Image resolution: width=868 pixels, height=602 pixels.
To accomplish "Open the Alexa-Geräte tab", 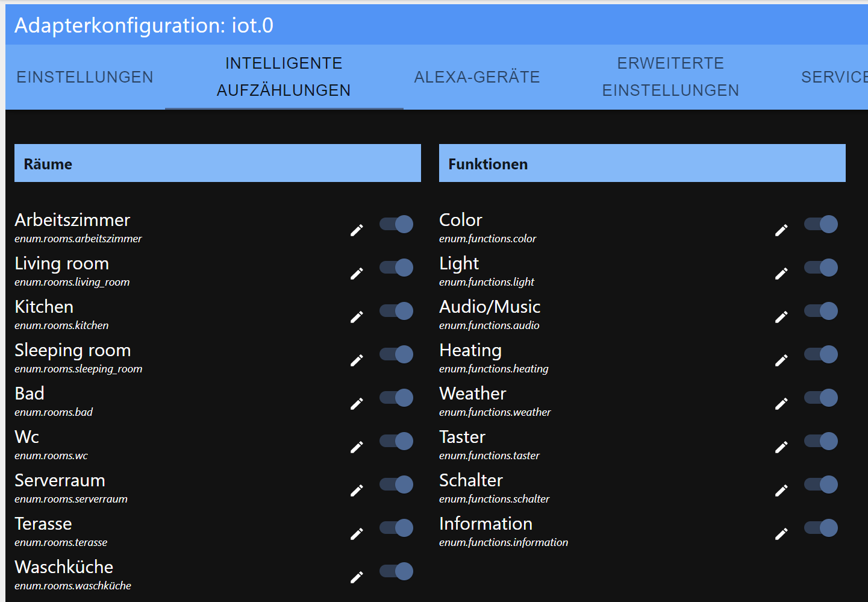I will [477, 77].
